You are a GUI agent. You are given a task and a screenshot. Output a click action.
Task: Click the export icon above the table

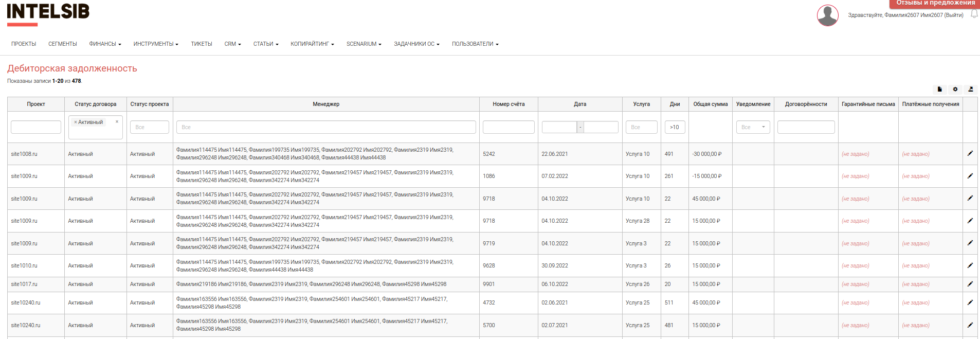pos(971,90)
